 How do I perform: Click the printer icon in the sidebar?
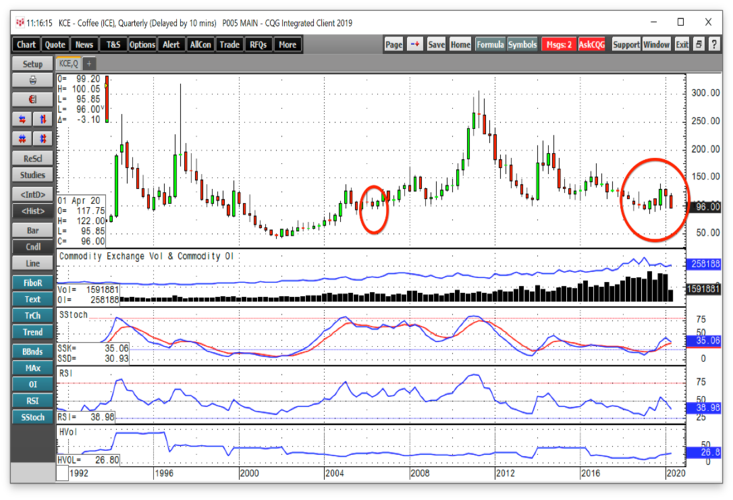coord(32,81)
